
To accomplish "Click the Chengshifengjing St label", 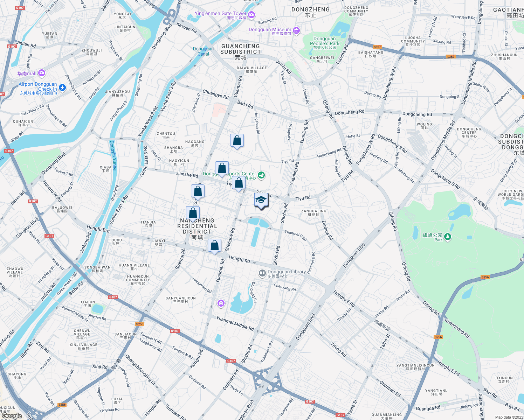I will pyautogui.click(x=140, y=370).
